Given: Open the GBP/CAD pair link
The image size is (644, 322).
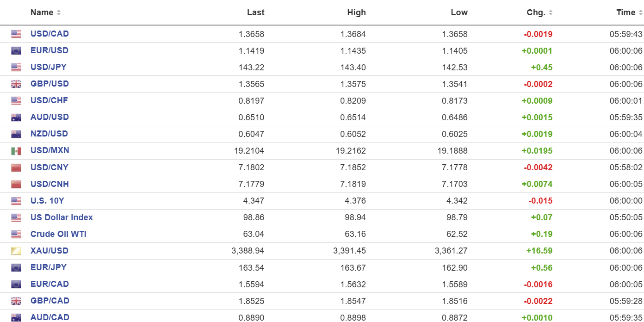Looking at the screenshot, I should (50, 301).
